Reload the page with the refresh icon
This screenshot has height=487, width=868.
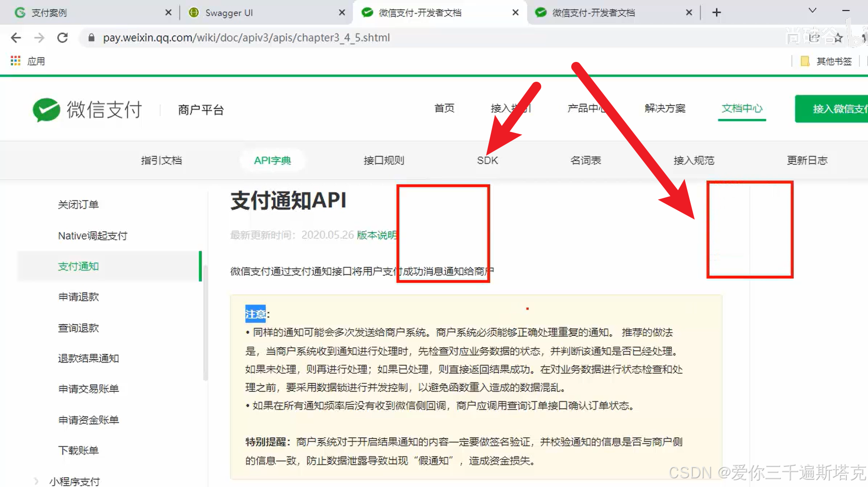pyautogui.click(x=62, y=38)
